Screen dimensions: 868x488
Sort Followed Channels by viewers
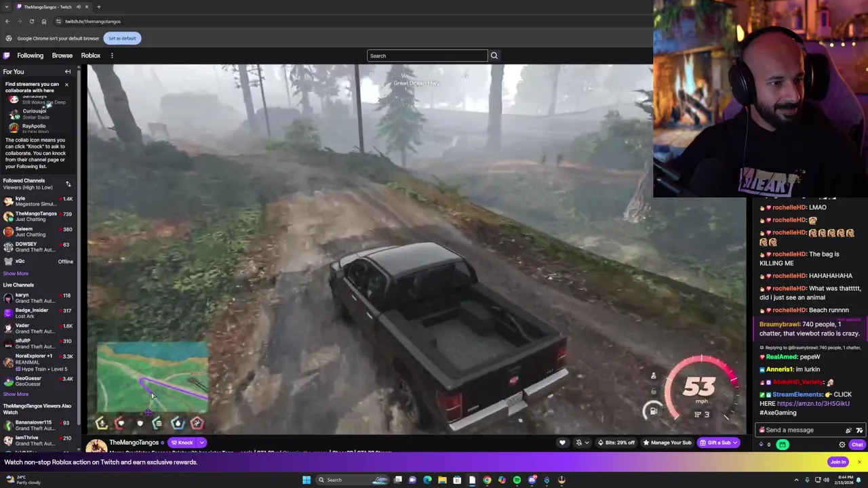pos(68,184)
